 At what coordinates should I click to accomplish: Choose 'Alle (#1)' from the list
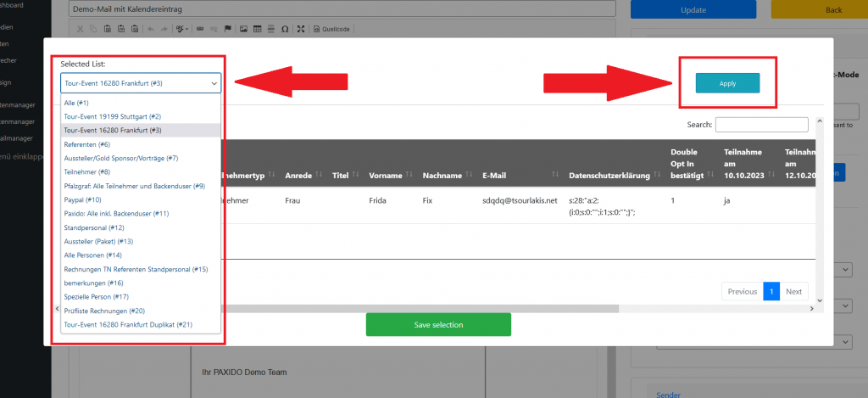pyautogui.click(x=76, y=102)
